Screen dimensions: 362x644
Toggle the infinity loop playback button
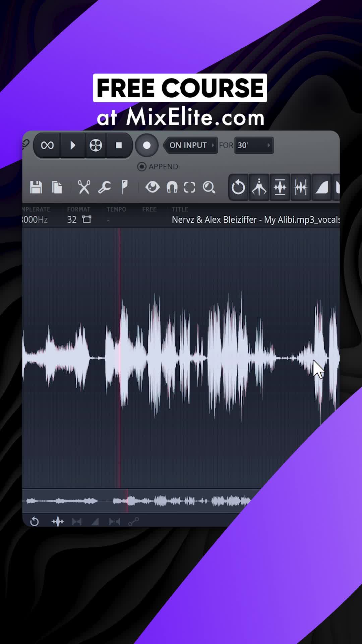[x=47, y=145]
